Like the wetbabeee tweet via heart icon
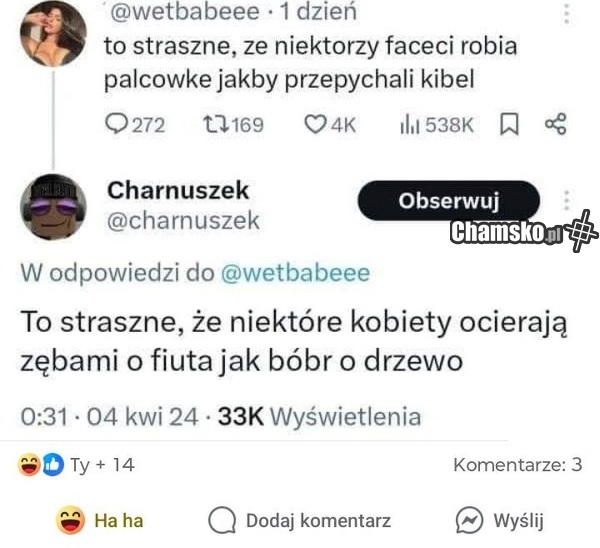This screenshot has width=600, height=548. (315, 125)
